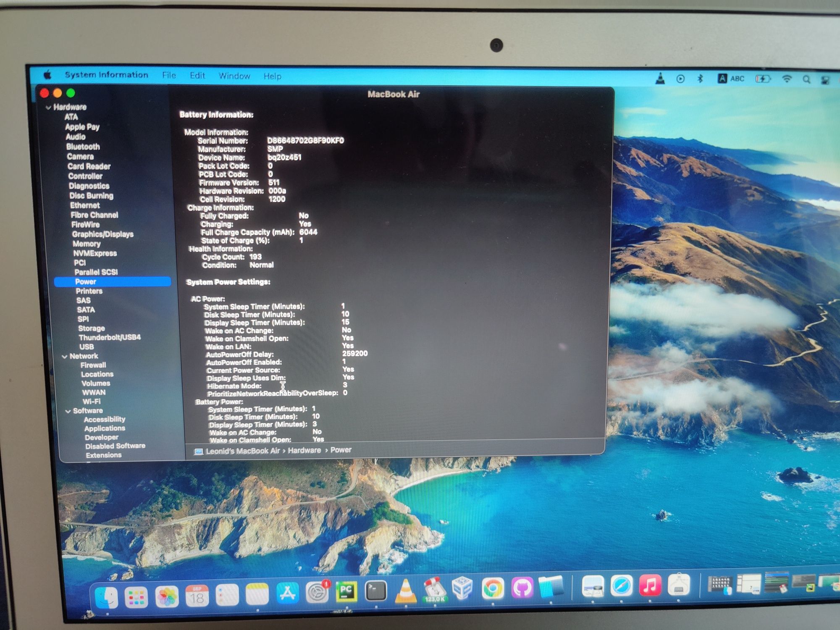Select Graphics/Displays in the sidebar
This screenshot has width=840, height=630.
click(102, 234)
